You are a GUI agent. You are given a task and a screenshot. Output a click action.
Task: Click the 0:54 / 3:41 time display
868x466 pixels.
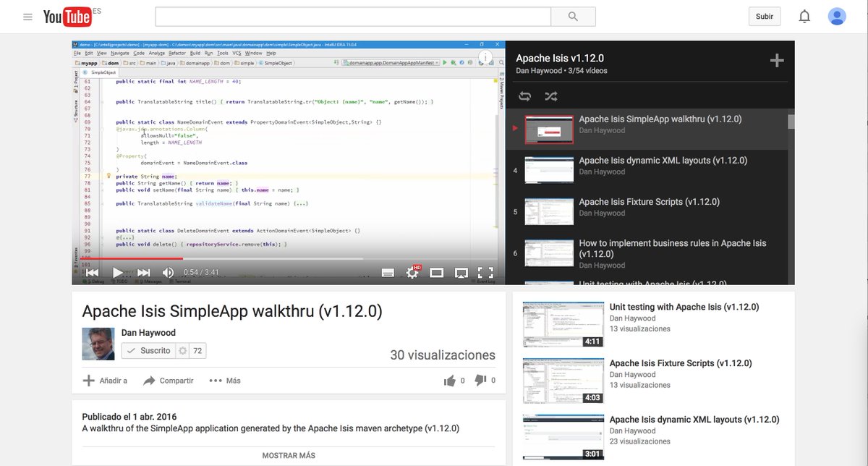pos(201,273)
